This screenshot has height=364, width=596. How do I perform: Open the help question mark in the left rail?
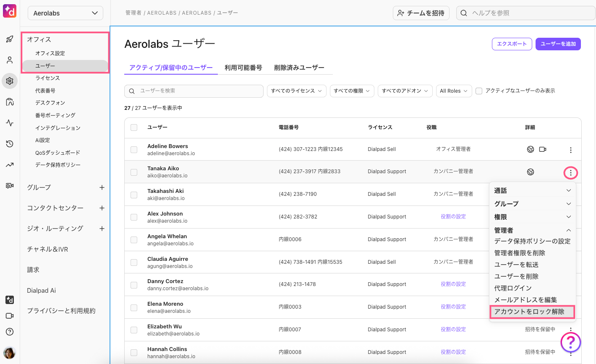(x=10, y=332)
